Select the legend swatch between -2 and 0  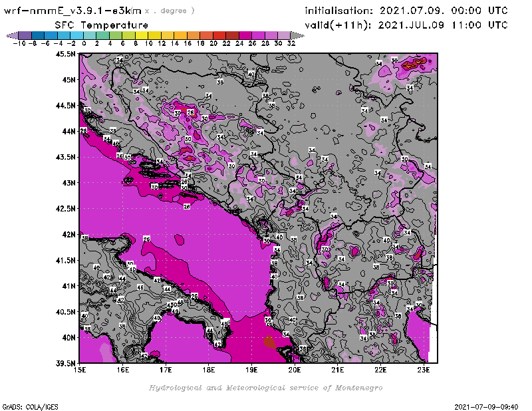click(77, 35)
